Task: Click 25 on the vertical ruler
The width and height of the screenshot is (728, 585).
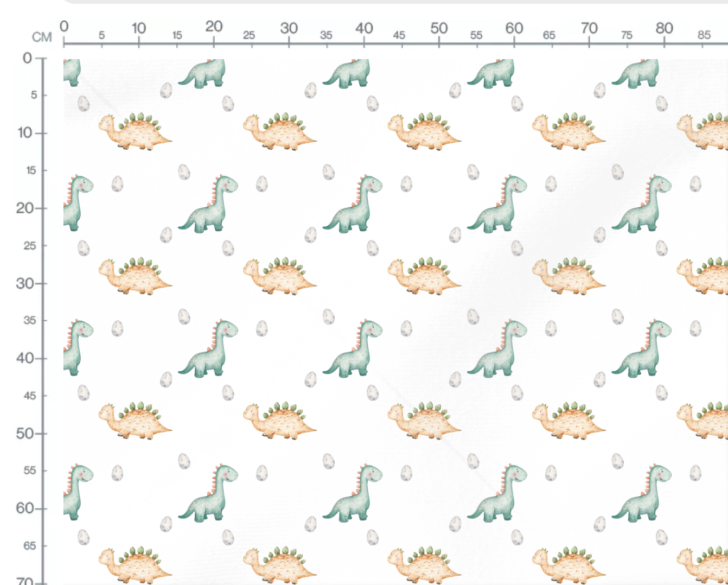Action: [x=30, y=246]
